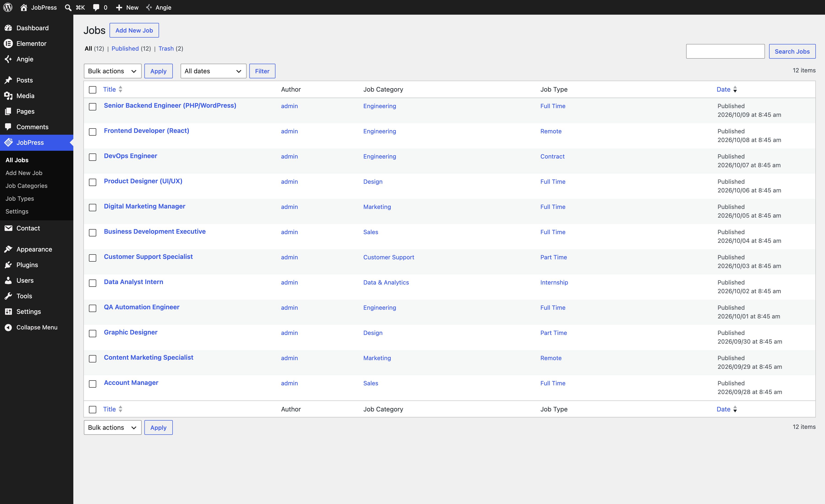Image resolution: width=825 pixels, height=504 pixels.
Task: Click the Collapse Menu arrow icon
Action: (8, 327)
